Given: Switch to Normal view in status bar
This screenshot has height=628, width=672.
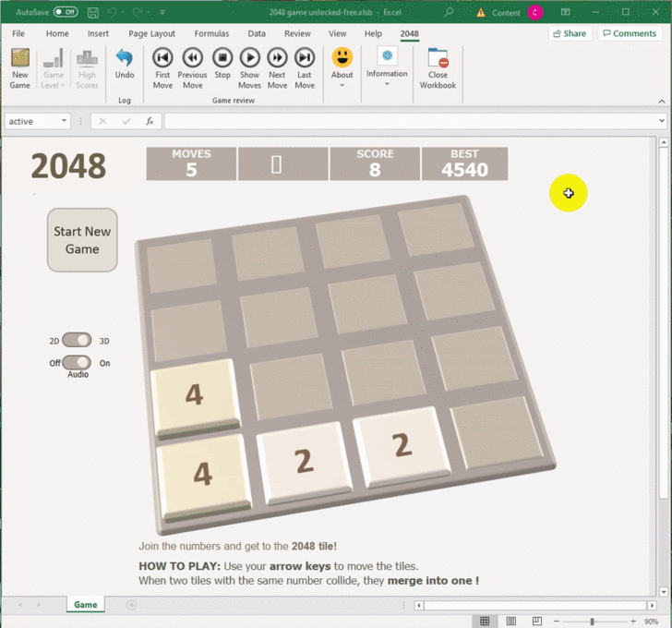Looking at the screenshot, I should coord(485,622).
